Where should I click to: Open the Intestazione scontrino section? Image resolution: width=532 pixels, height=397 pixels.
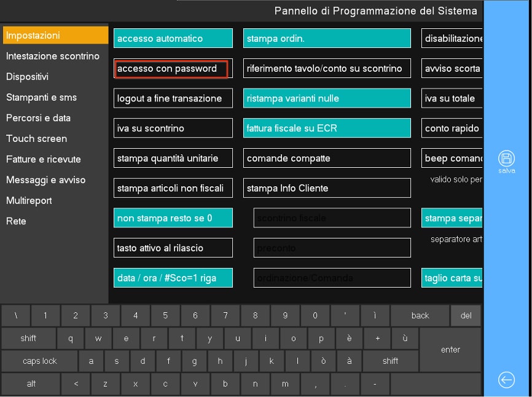coord(53,56)
